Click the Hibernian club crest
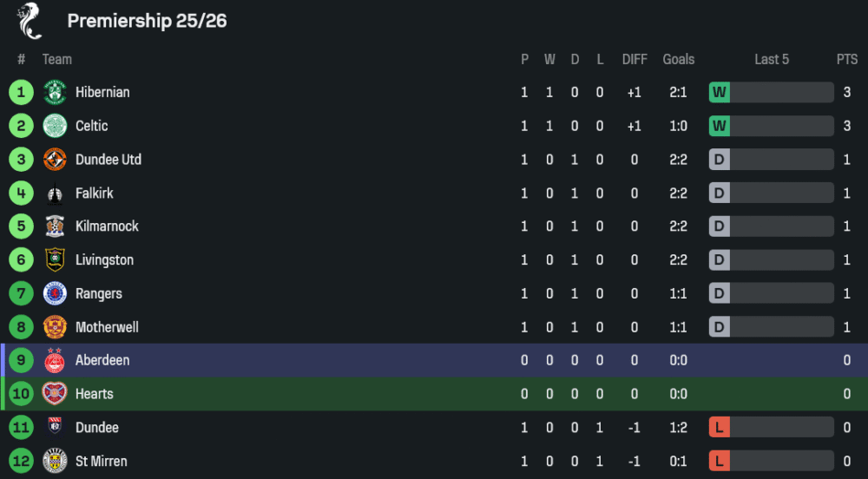The height and width of the screenshot is (479, 868). coord(55,92)
